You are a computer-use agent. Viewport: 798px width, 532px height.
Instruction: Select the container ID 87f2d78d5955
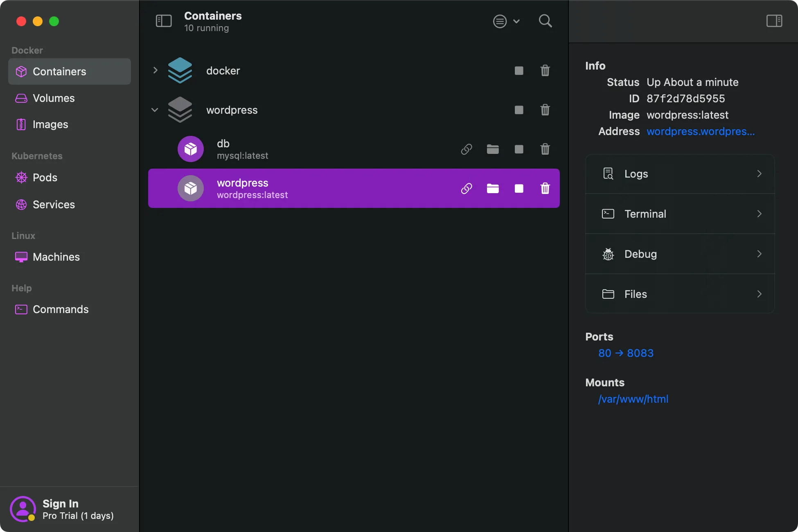[686, 99]
